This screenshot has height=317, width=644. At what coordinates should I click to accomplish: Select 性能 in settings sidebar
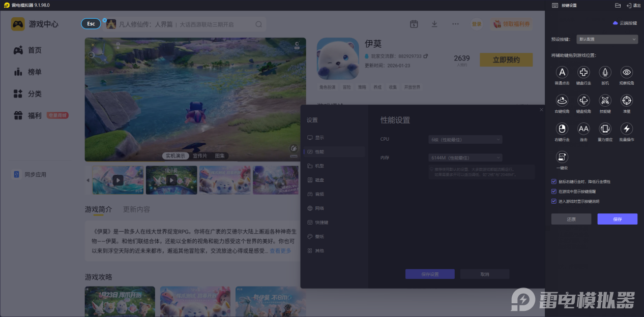pyautogui.click(x=334, y=151)
